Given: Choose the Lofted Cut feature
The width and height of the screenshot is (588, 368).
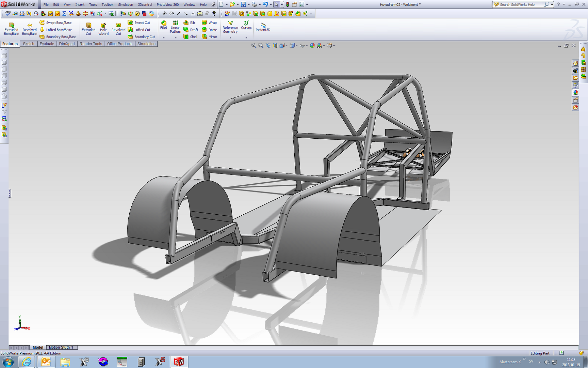Looking at the screenshot, I should pyautogui.click(x=139, y=30).
